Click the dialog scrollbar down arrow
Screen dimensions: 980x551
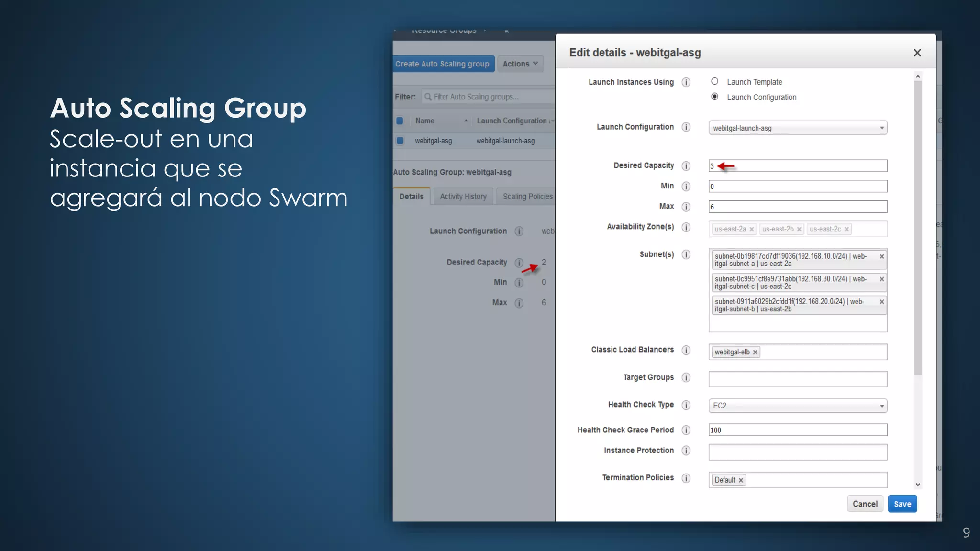tap(918, 485)
